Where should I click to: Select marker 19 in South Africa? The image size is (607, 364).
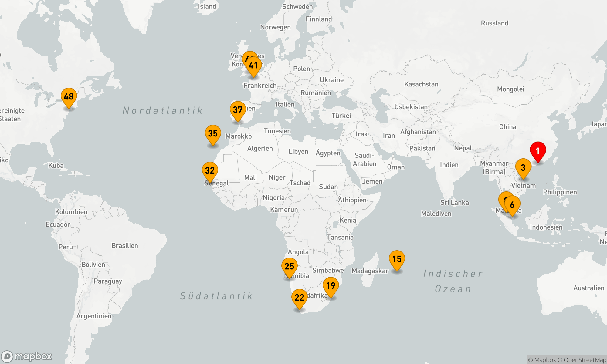(x=331, y=285)
